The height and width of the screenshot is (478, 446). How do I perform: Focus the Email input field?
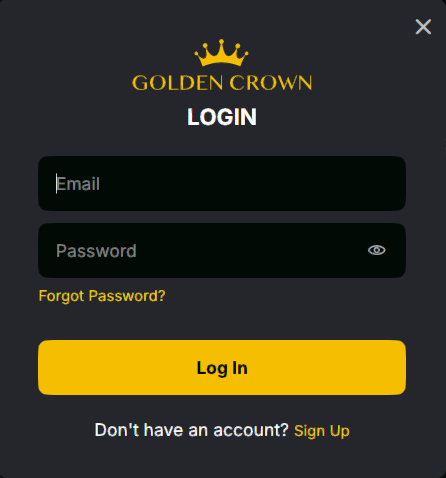(222, 183)
